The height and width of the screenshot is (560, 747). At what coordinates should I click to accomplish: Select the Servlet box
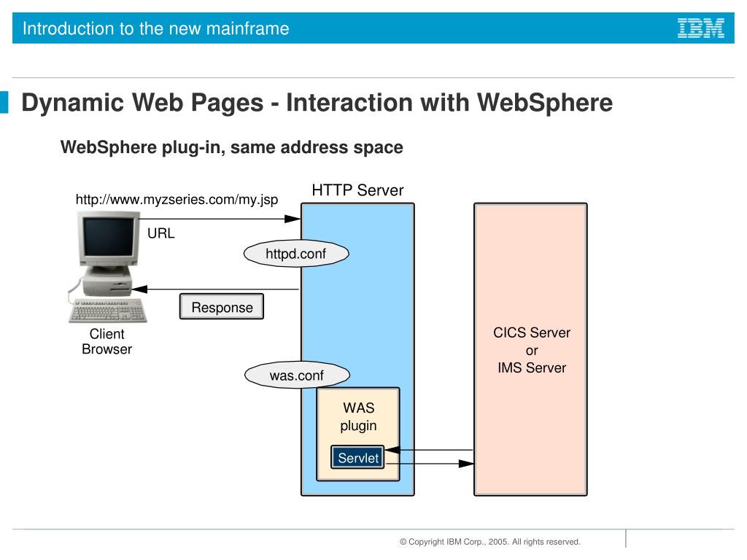pos(357,458)
